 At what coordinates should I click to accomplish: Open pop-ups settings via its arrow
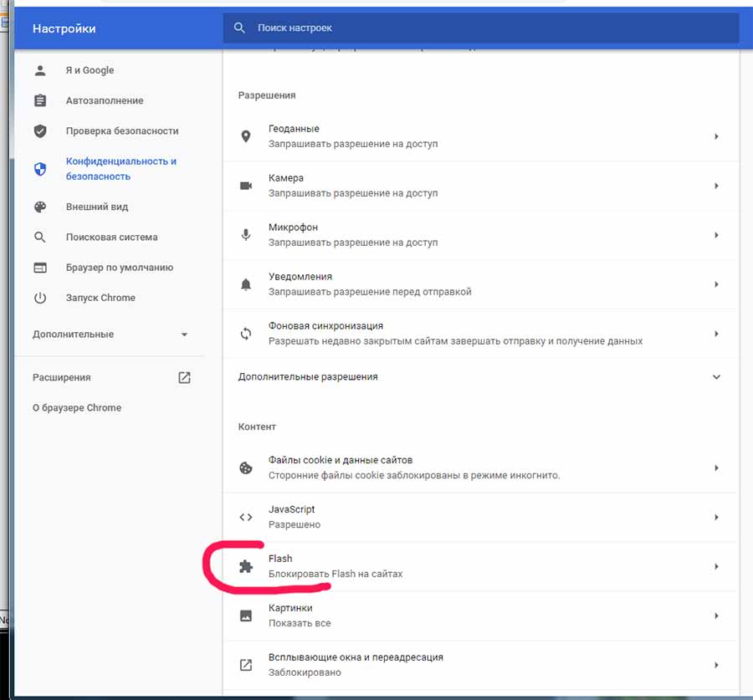[716, 665]
